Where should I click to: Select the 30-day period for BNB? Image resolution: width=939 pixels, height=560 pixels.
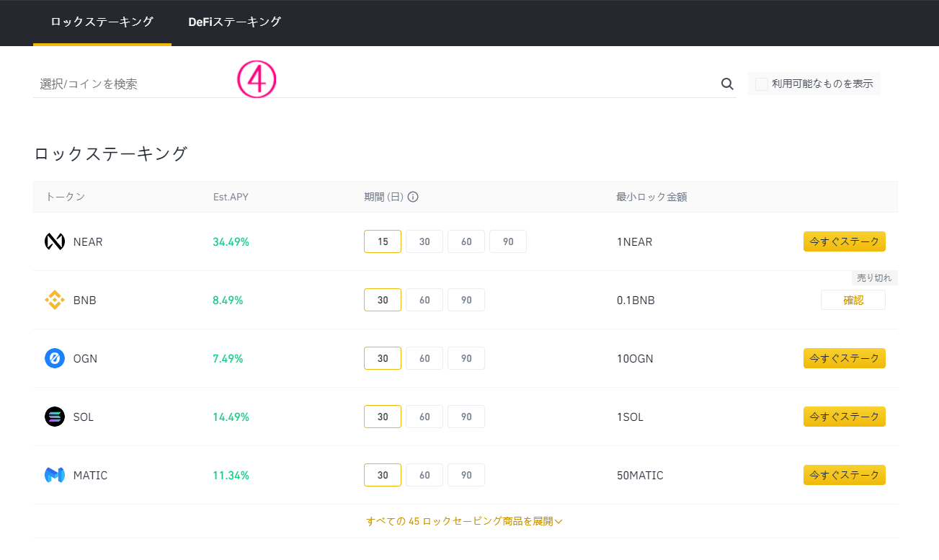(383, 300)
